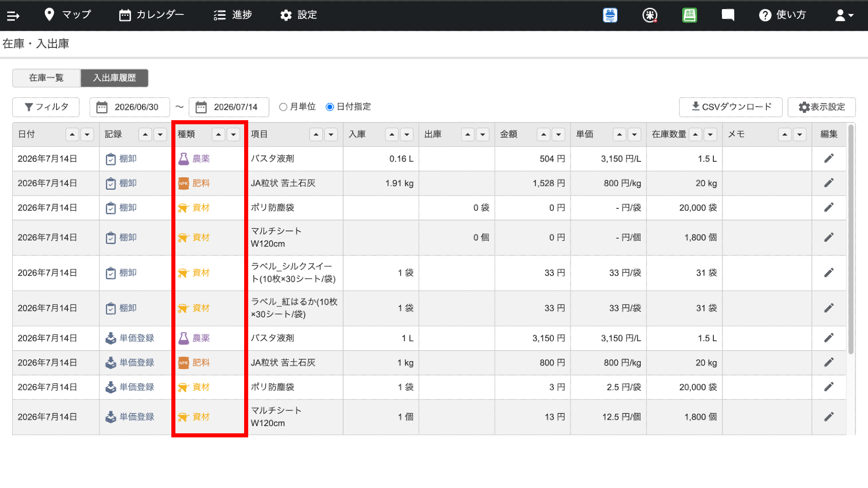Click start date field 2026/06/30
The height and width of the screenshot is (488, 868).
(x=130, y=107)
